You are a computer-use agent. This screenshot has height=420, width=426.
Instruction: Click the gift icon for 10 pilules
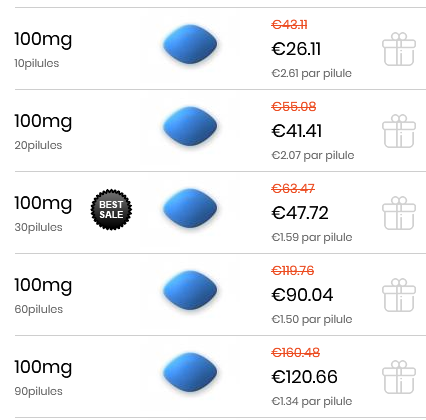pyautogui.click(x=399, y=49)
